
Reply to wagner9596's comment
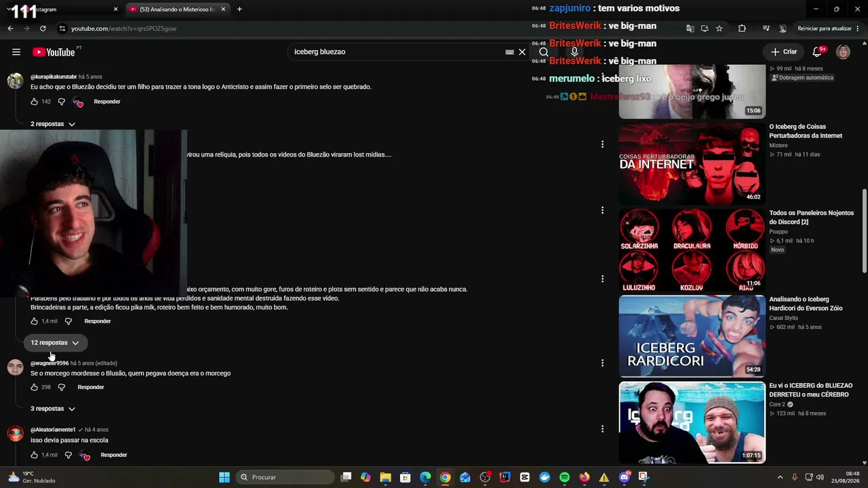point(91,387)
